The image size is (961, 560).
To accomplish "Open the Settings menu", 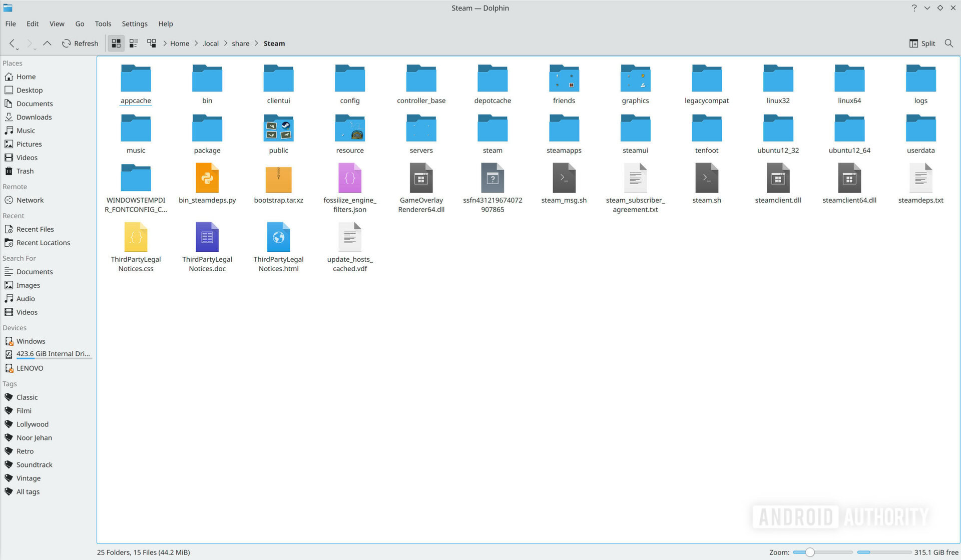I will [135, 24].
